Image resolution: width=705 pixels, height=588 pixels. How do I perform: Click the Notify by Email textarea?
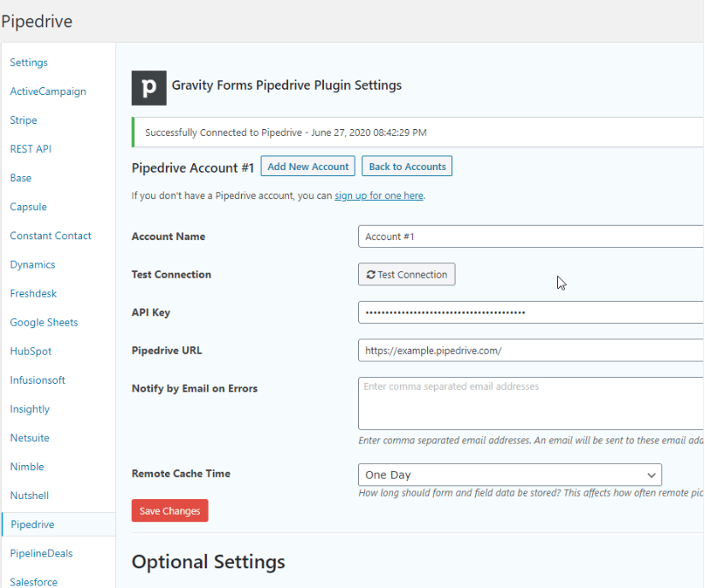point(531,403)
